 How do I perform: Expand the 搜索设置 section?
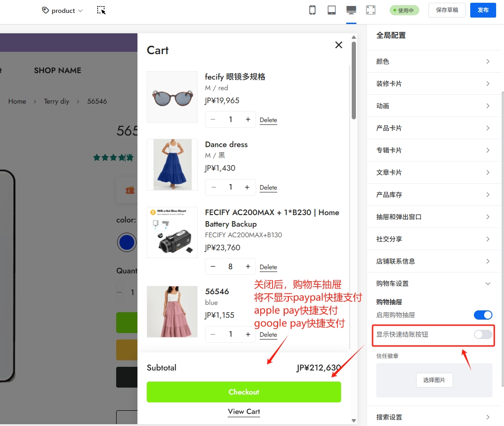434,417
